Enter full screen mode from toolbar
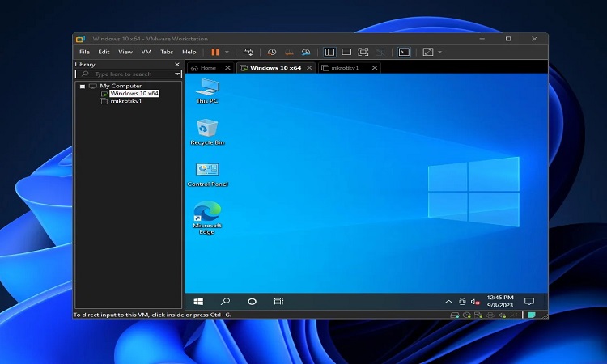The image size is (607, 364). tap(363, 52)
